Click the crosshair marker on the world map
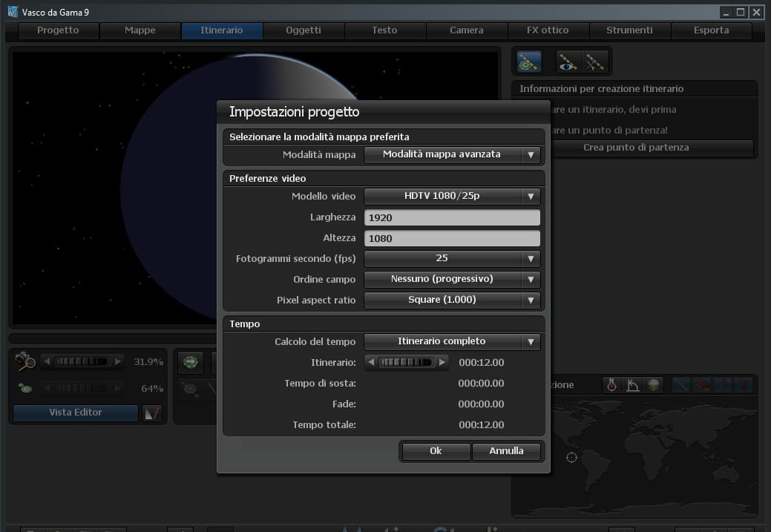Screen dimensions: 771x532 pos(571,457)
